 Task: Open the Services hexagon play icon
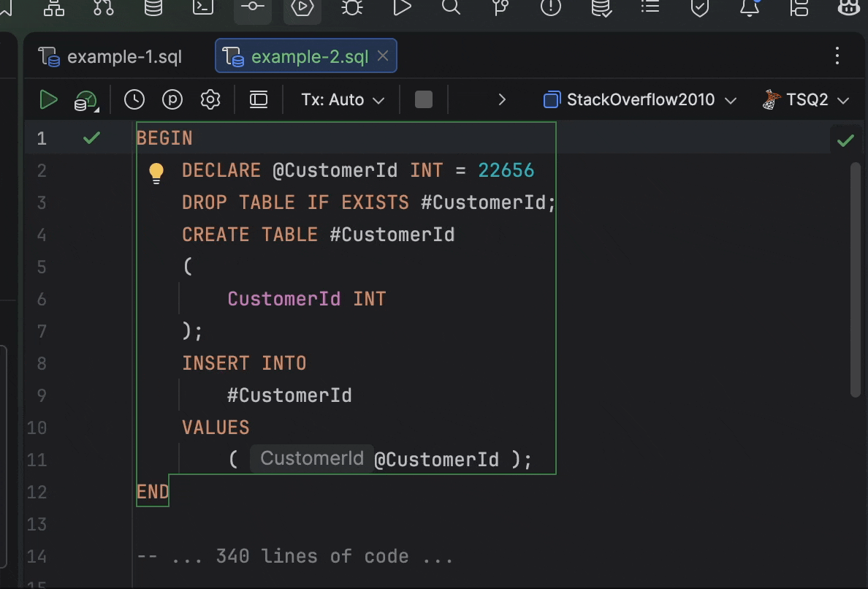click(302, 8)
